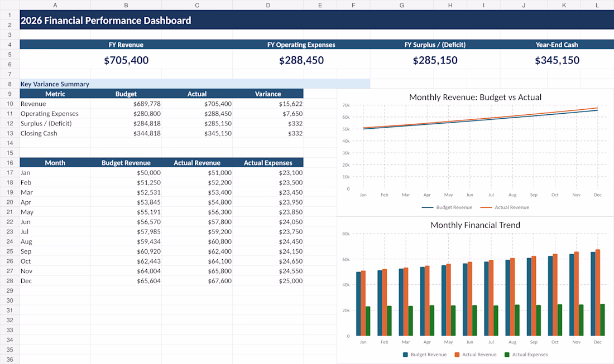The image size is (614, 364).
Task: Click the Year-End Cash value $345,150
Action: [x=557, y=60]
